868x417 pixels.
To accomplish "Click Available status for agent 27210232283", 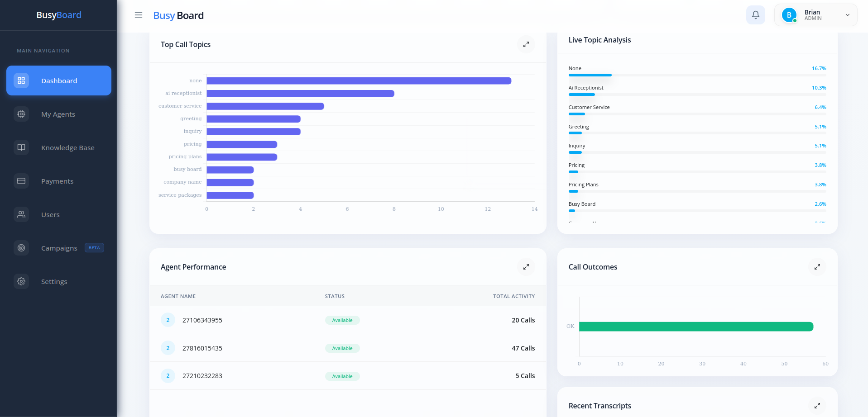I will pyautogui.click(x=342, y=376).
